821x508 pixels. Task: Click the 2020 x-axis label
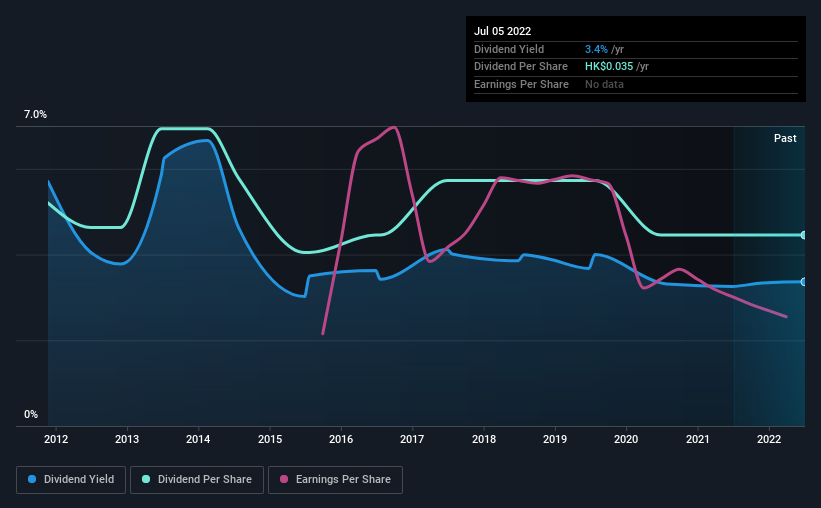tap(626, 439)
